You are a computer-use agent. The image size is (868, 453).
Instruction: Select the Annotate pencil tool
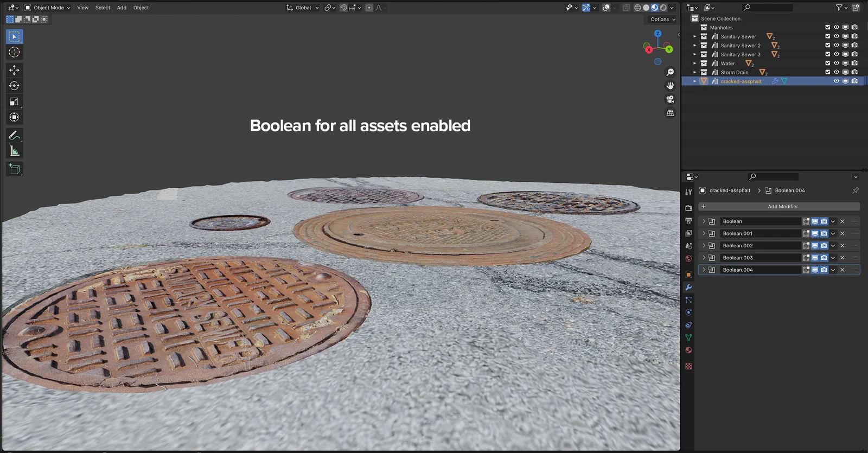[14, 136]
